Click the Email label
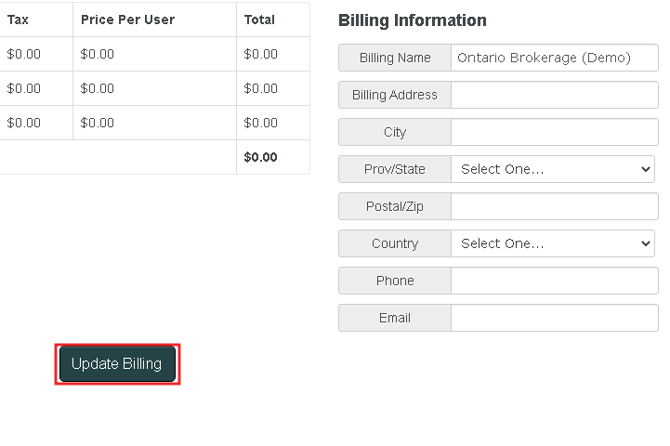Image resolution: width=670 pixels, height=446 pixels. point(395,318)
